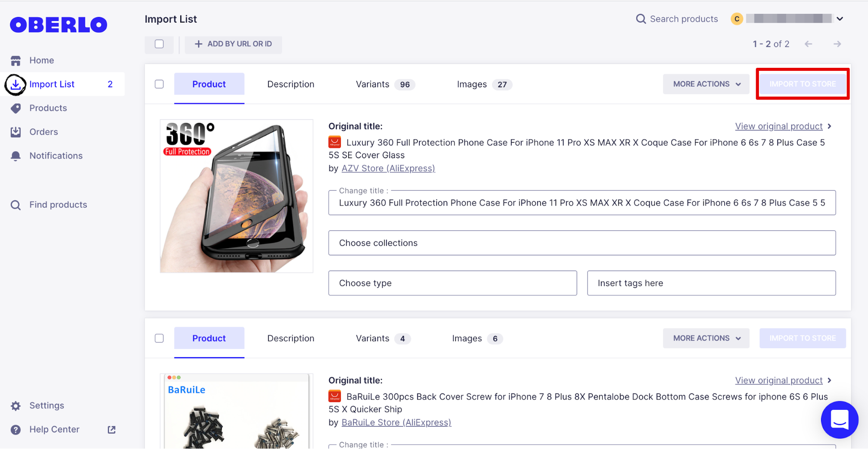The height and width of the screenshot is (449, 868).
Task: Click the Settings gear icon
Action: tap(16, 406)
